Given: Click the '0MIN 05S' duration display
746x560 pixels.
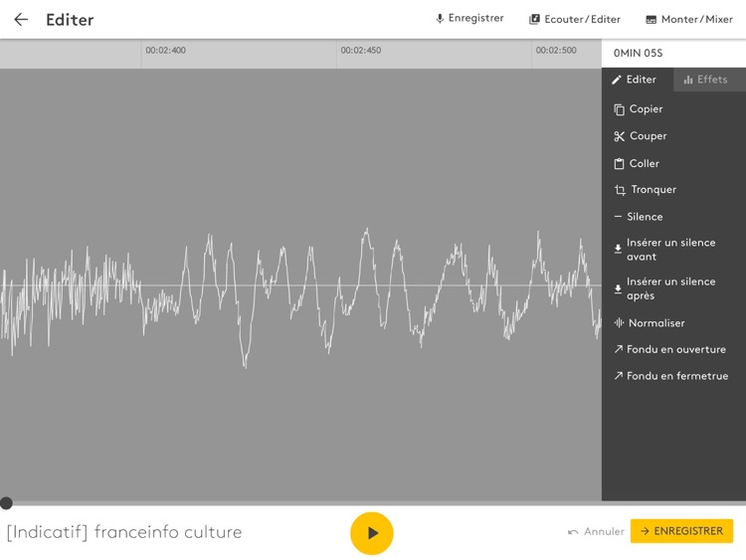Looking at the screenshot, I should point(638,54).
